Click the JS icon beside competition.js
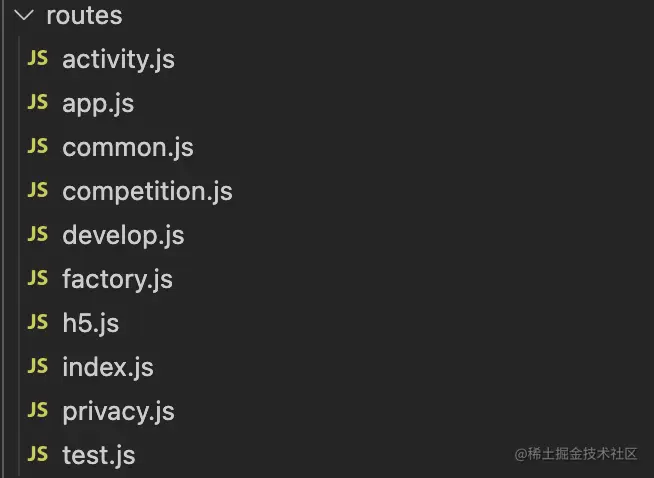The image size is (654, 478). point(38,190)
